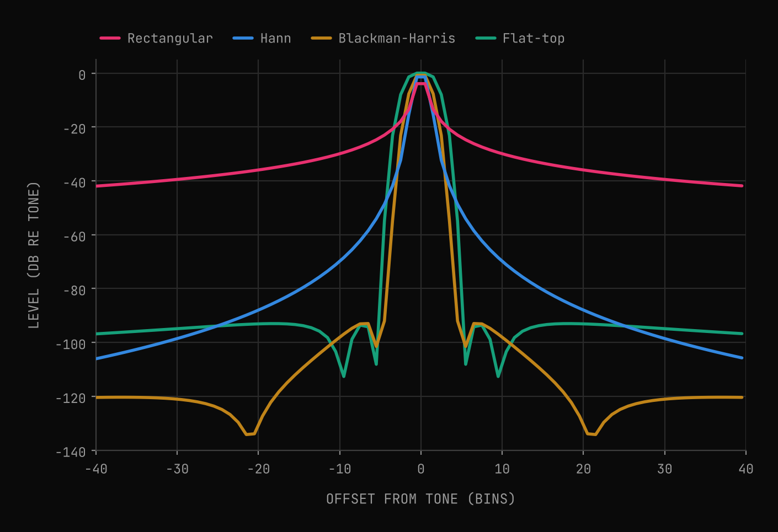
Task: Click the 30 offset axis tick label
Action: 664,469
